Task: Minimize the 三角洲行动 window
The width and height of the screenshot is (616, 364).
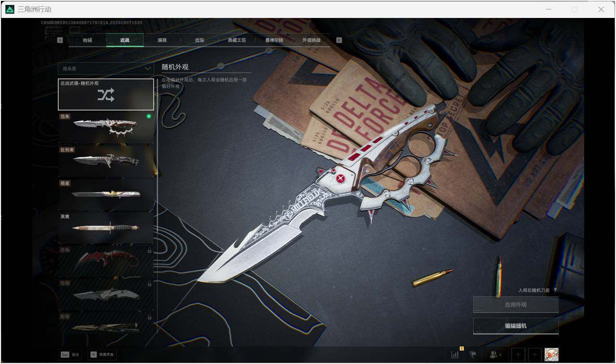Action: pos(548,9)
